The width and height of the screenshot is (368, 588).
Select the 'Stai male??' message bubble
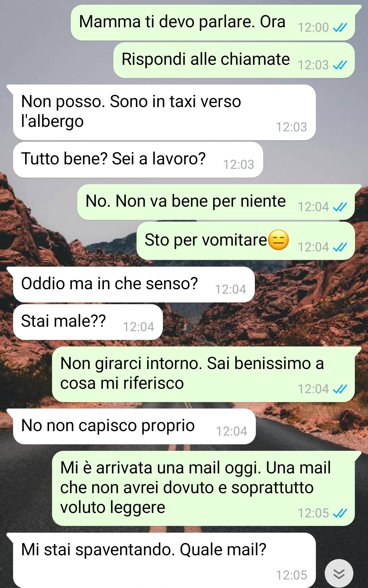[x=88, y=322]
